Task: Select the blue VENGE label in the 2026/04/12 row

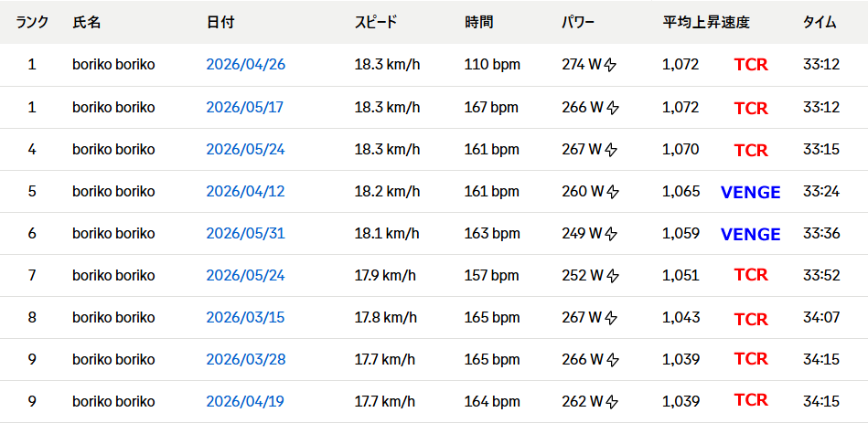Action: 751,193
